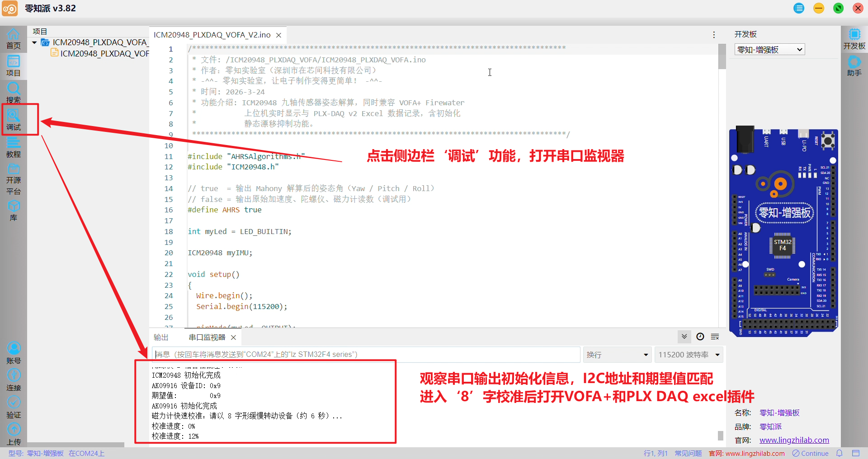Switch to the 串口监视器 tab
Viewport: 868px width, 459px height.
pos(207,337)
